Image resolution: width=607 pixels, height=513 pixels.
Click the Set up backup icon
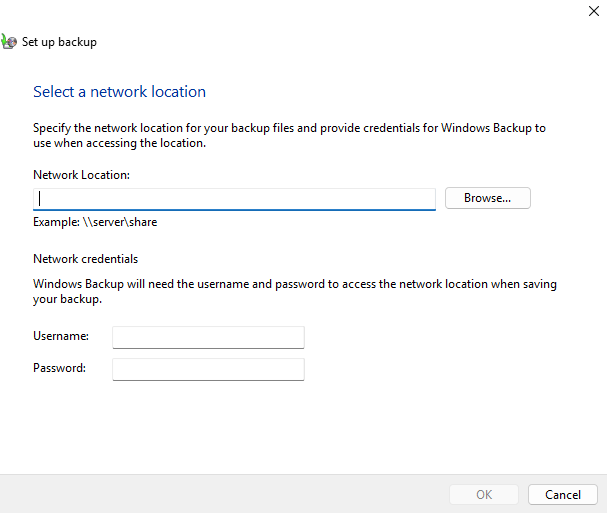pyautogui.click(x=9, y=42)
